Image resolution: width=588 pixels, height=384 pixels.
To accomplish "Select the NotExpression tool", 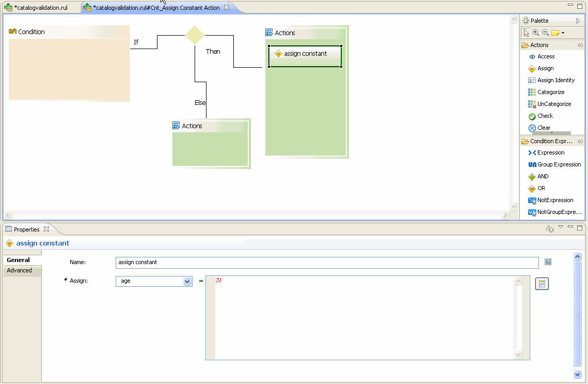I will pos(550,201).
